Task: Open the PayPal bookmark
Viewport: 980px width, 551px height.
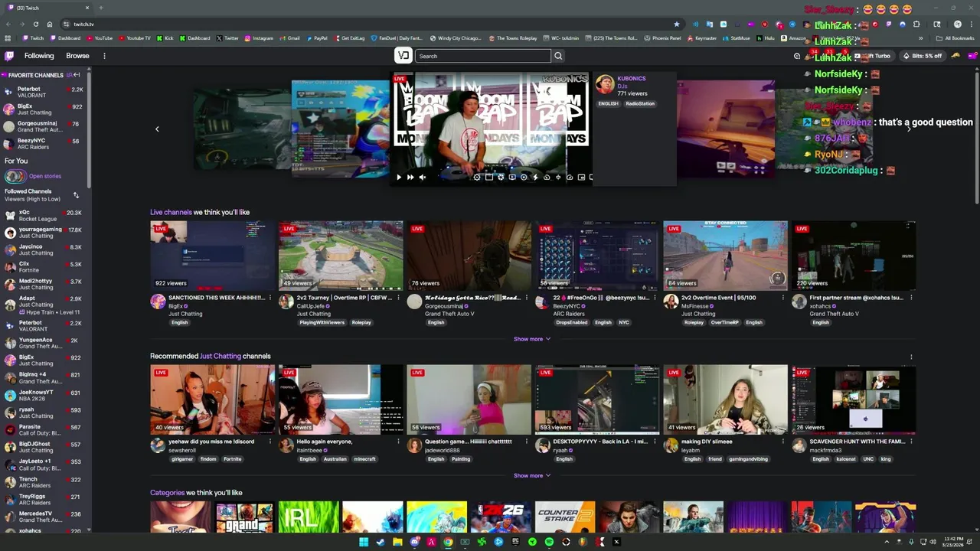Action: pyautogui.click(x=316, y=37)
